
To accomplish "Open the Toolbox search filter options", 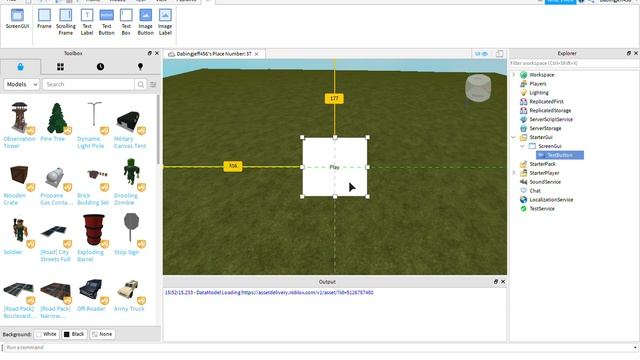I will pos(153,84).
